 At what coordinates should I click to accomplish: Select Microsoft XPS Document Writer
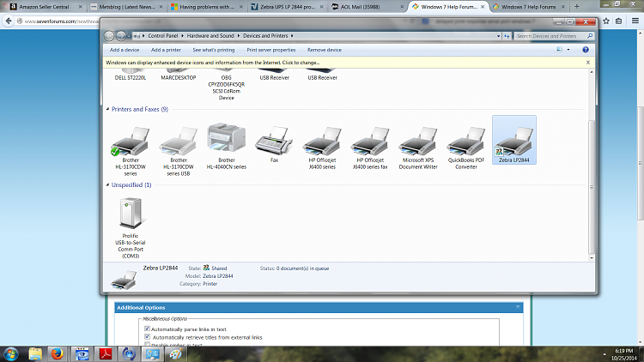[418, 148]
